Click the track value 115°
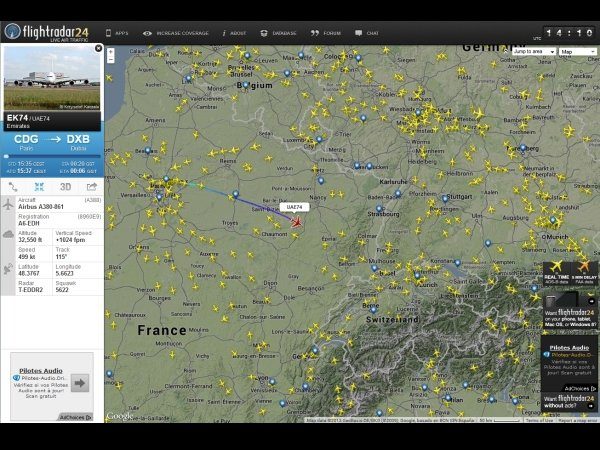 (61, 256)
